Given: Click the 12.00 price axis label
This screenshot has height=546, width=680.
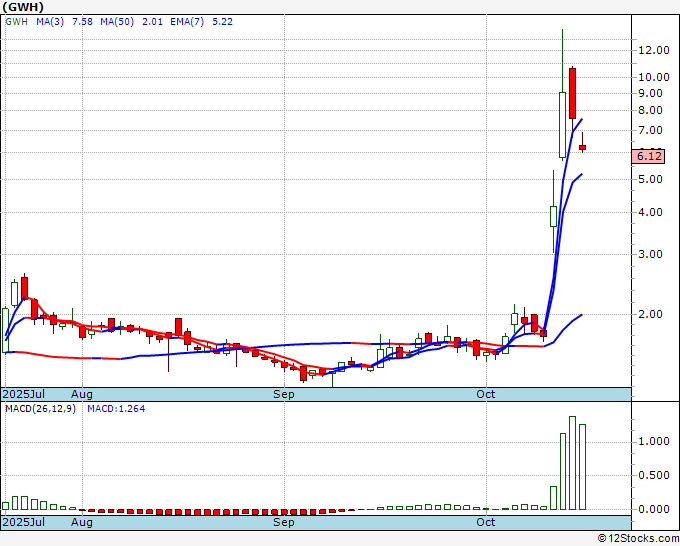Looking at the screenshot, I should click(654, 50).
